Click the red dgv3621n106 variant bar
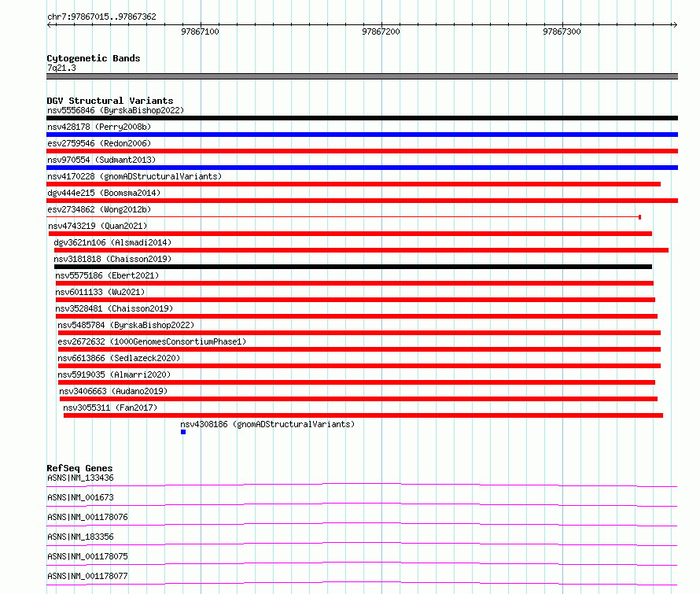Viewport: 700px width, 594px height. (361, 250)
